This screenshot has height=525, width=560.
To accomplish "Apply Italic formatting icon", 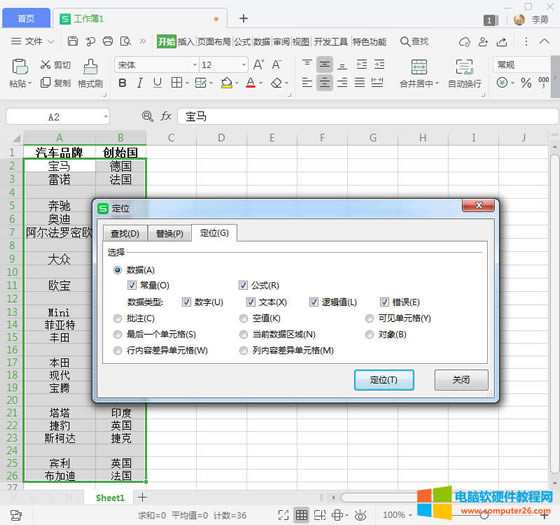I will (x=140, y=83).
